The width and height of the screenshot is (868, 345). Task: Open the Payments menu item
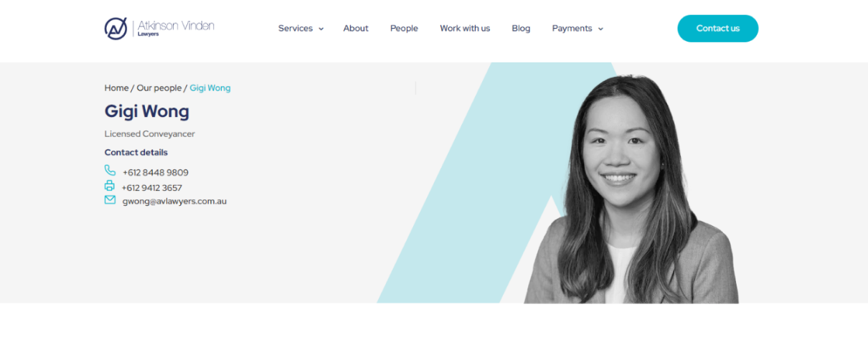pyautogui.click(x=572, y=29)
